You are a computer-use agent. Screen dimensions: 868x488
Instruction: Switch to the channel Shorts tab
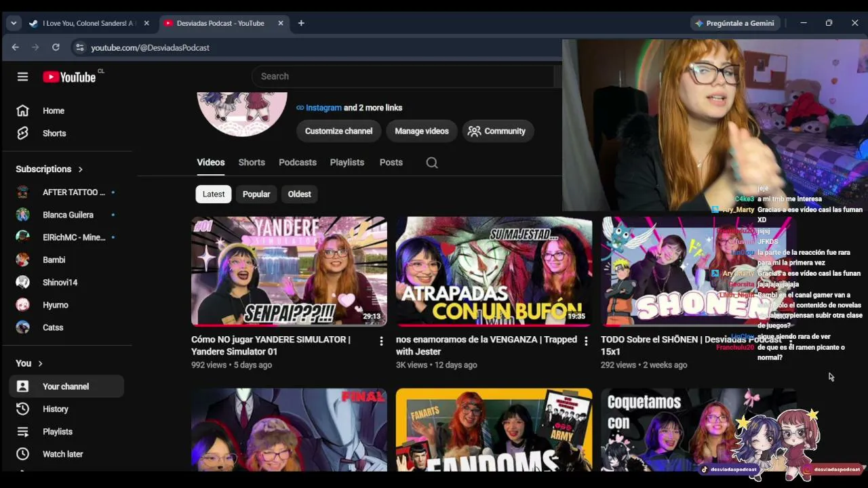(x=252, y=163)
